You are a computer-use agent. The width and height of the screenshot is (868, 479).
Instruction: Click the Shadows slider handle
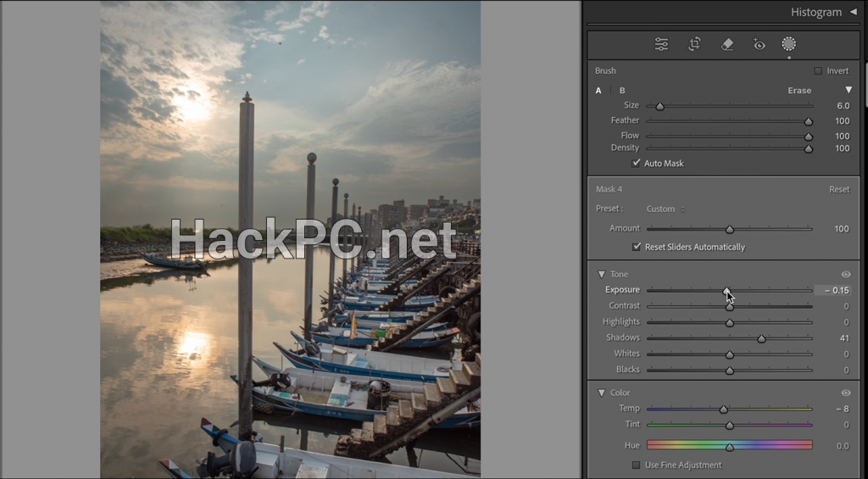pyautogui.click(x=762, y=339)
